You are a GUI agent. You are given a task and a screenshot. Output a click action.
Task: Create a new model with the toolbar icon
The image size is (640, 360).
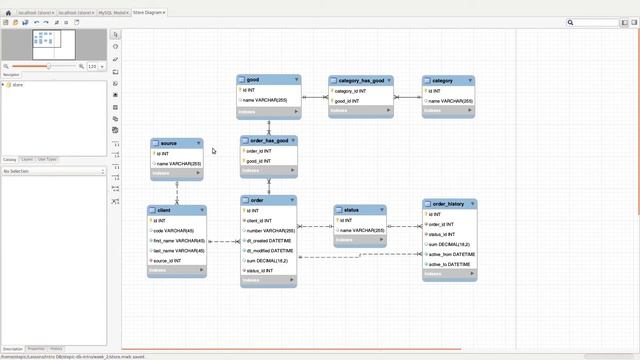coord(6,22)
